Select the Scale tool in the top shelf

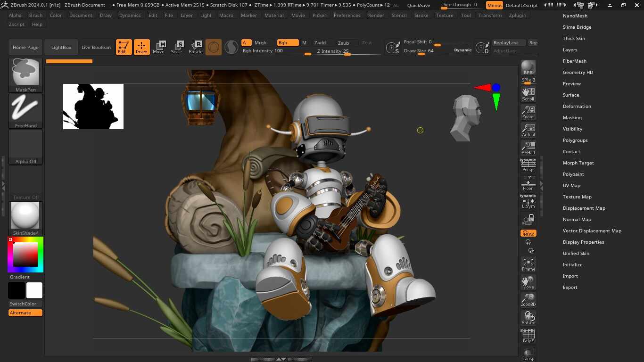(177, 47)
